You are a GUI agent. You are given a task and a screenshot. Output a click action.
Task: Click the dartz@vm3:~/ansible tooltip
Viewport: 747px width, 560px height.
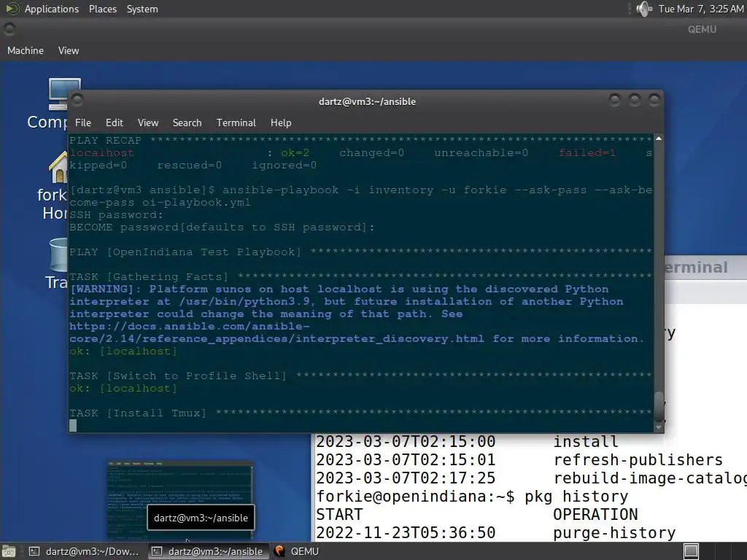tap(201, 518)
